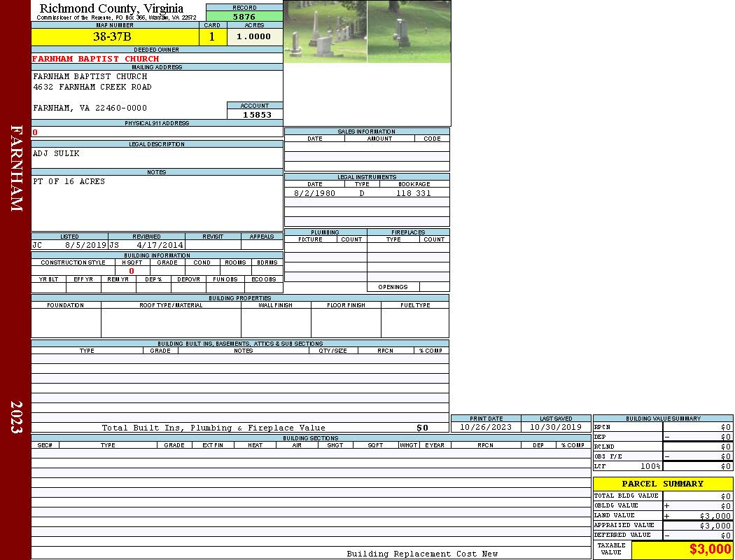Click the yellow Parcel Summary header
The width and height of the screenshot is (735, 560).
662,484
